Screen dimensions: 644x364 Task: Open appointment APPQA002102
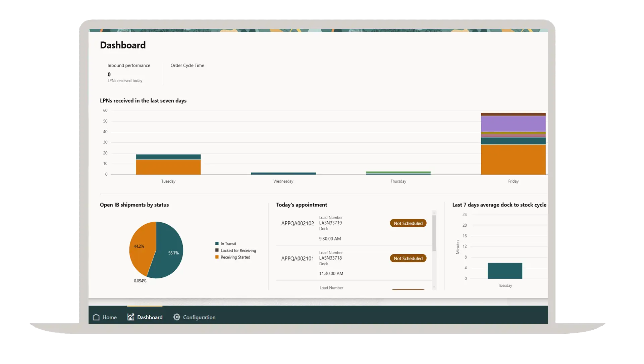pos(298,223)
